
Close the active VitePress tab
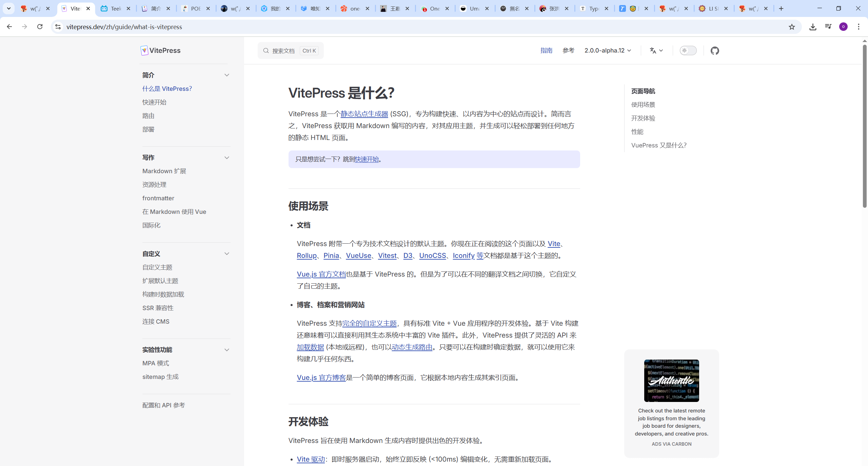point(88,8)
